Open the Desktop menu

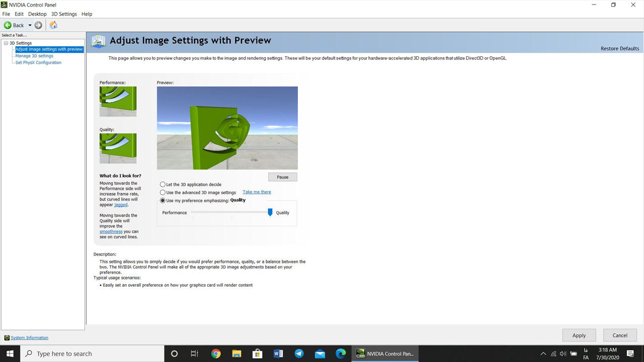pos(37,14)
